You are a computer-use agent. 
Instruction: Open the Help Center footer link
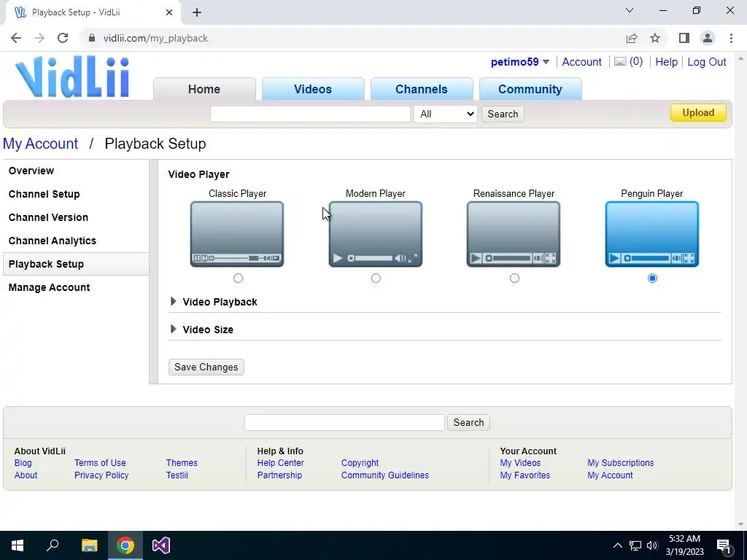pyautogui.click(x=281, y=463)
